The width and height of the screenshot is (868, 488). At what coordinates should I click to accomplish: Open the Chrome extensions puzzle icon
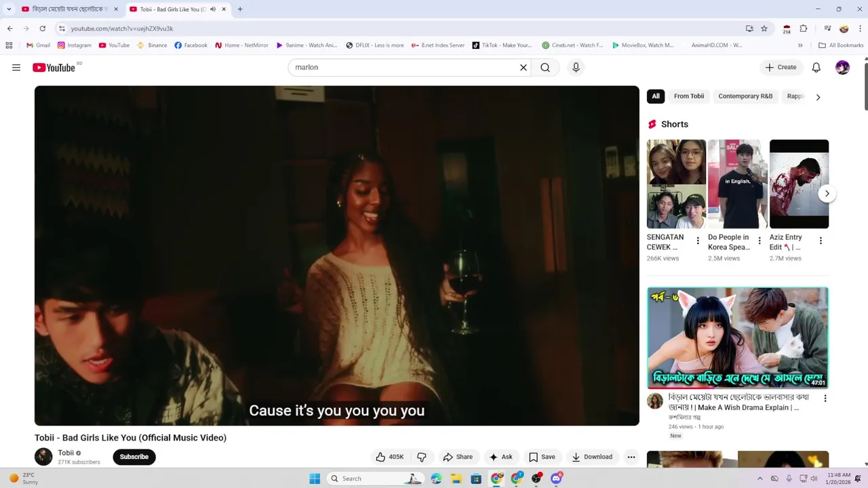pyautogui.click(x=804, y=28)
